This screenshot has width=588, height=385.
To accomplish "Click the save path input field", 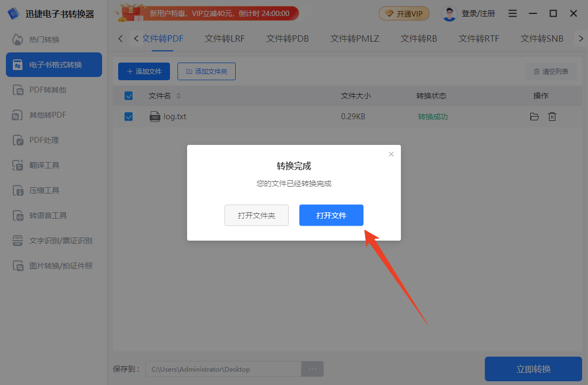I will point(225,369).
